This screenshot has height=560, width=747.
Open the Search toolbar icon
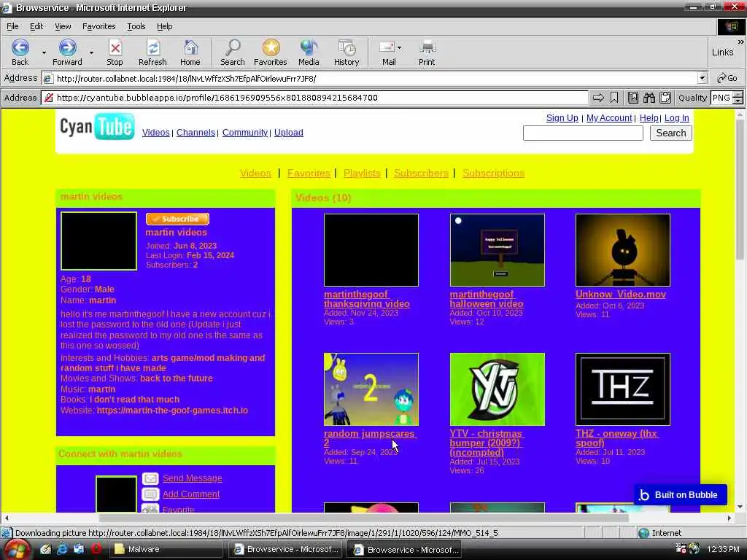[x=233, y=48]
